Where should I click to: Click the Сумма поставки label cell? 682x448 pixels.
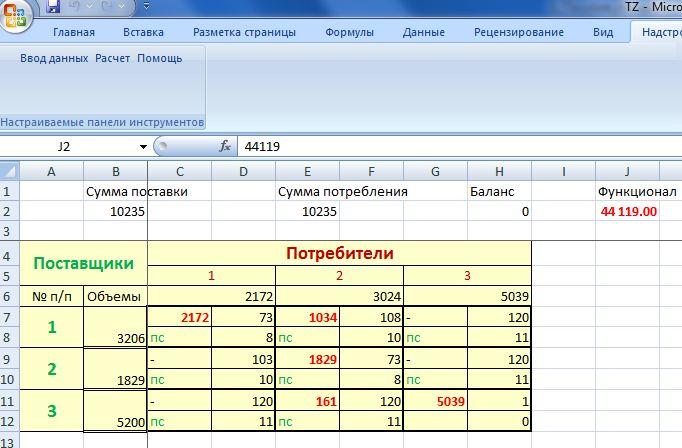115,191
